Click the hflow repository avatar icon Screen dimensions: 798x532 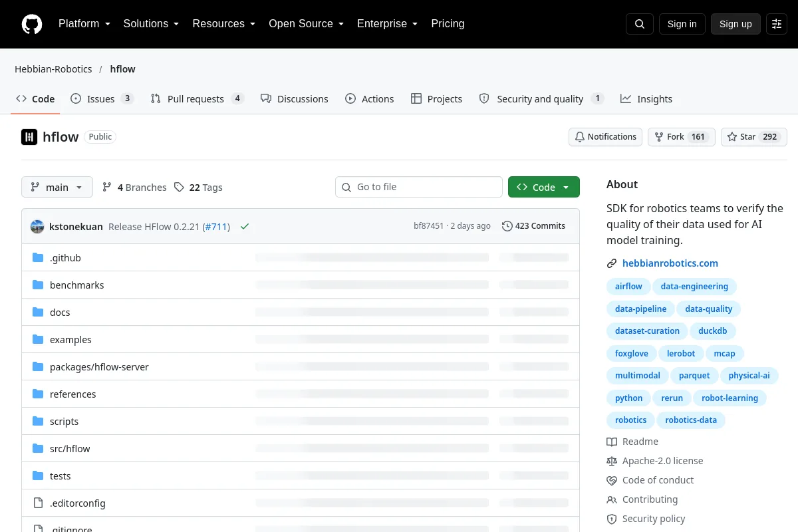(29, 137)
